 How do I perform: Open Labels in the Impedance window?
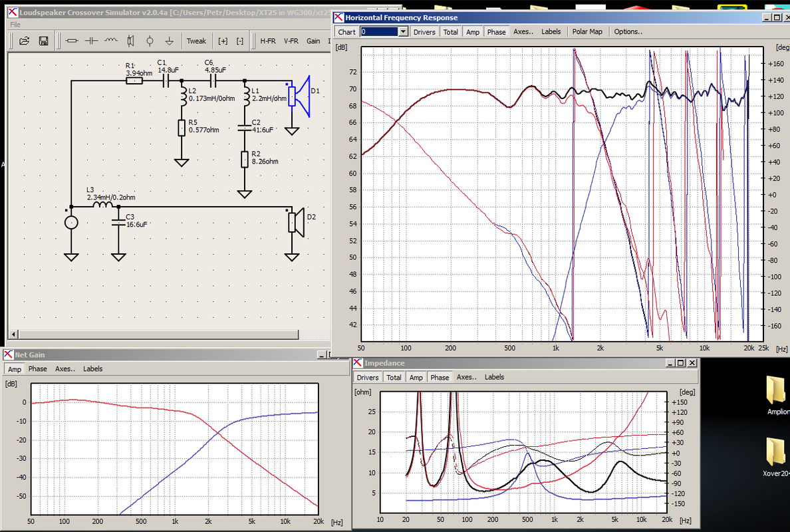coord(494,377)
